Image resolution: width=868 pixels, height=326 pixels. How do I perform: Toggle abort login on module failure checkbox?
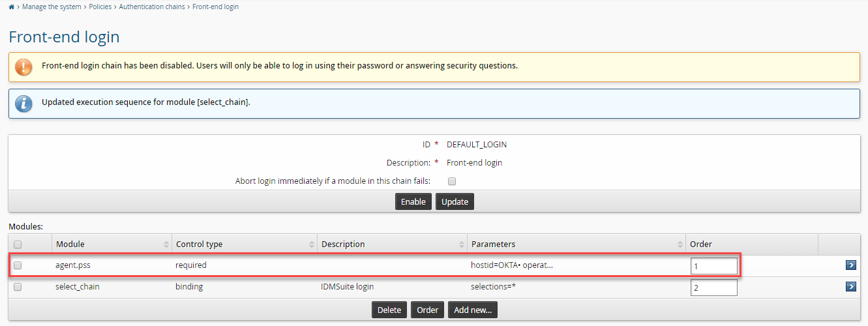coord(452,181)
